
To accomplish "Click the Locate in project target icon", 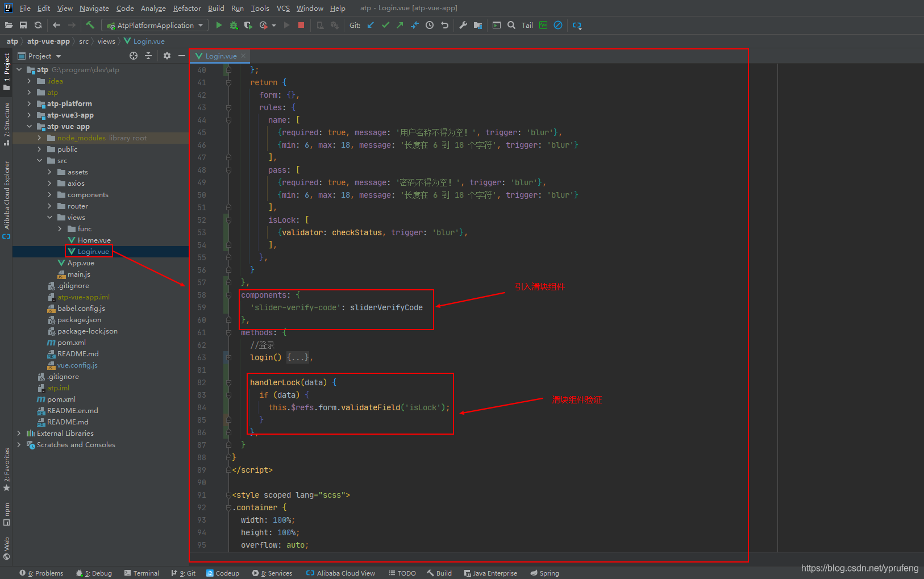I will tap(134, 56).
